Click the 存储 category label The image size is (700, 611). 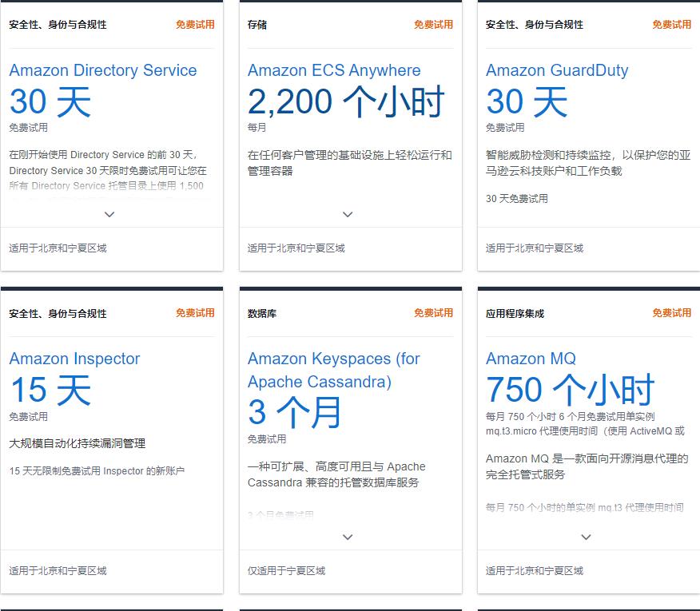point(257,25)
